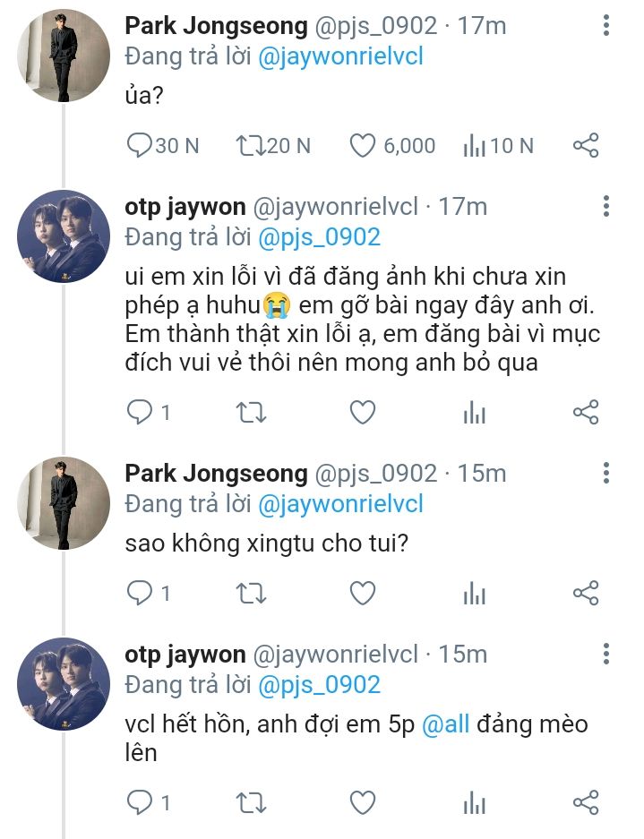Open more options for the "ủa?" tweet
This screenshot has height=839, width=644.
coord(606,27)
